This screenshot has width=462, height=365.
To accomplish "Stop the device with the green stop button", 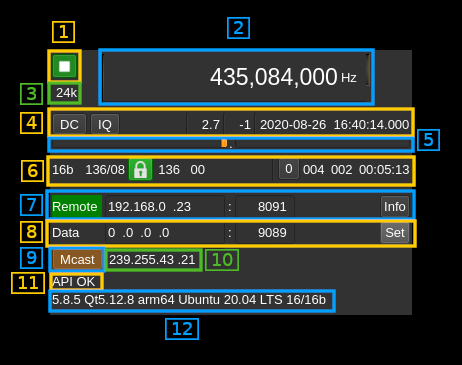I will pos(64,66).
